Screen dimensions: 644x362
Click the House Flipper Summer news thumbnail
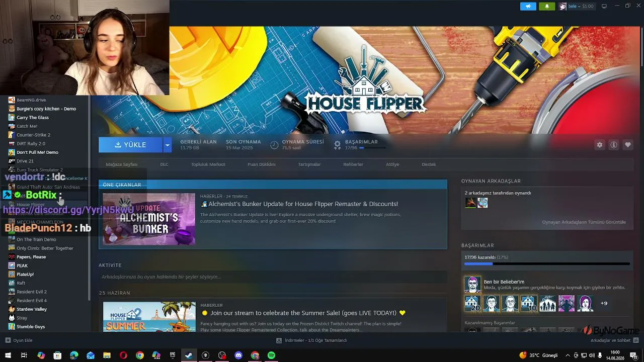149,317
